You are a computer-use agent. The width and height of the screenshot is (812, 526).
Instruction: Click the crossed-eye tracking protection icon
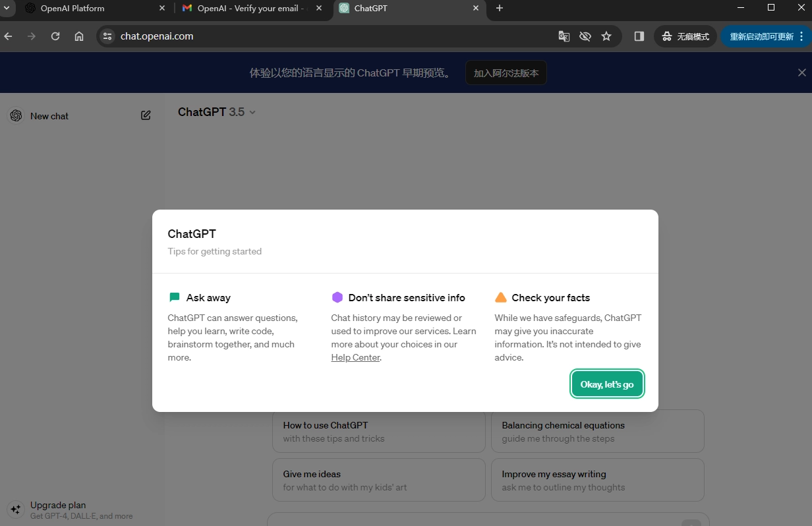[x=585, y=36]
